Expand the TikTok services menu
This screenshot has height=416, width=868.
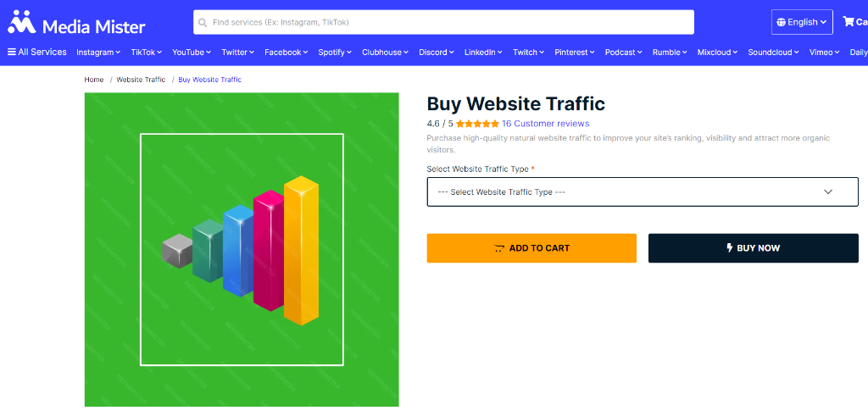146,53
